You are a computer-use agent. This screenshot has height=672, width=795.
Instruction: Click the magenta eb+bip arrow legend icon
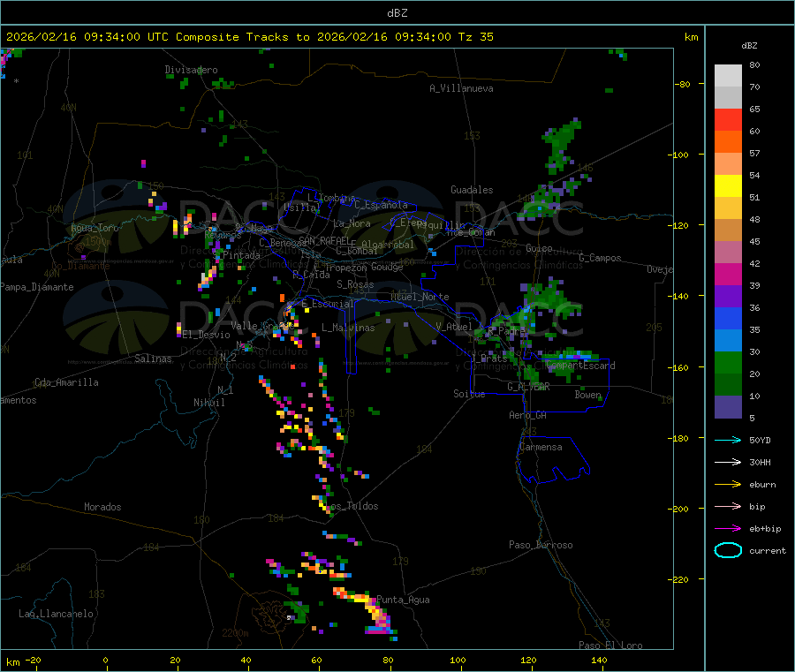[x=728, y=529]
